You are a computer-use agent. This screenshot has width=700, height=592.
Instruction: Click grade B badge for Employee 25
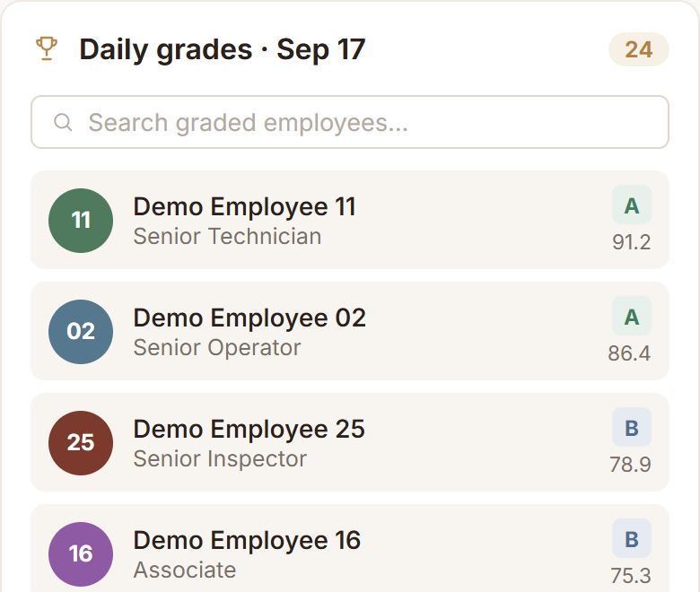pyautogui.click(x=631, y=427)
